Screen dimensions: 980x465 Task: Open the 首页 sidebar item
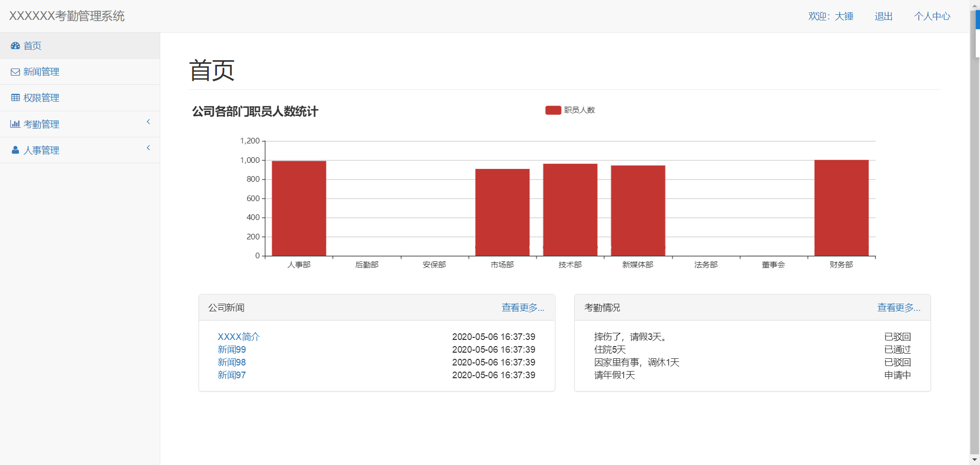[x=80, y=45]
